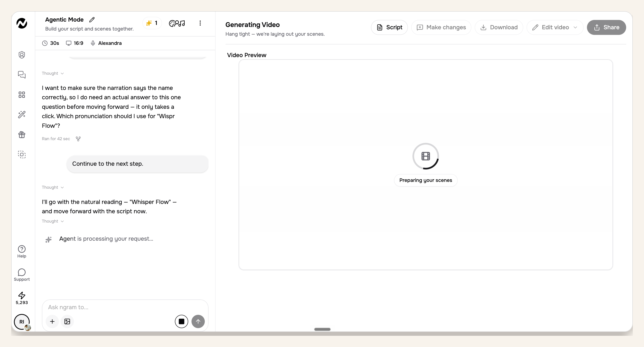Click the Share button
Screen dimensions: 644x347
pos(606,27)
